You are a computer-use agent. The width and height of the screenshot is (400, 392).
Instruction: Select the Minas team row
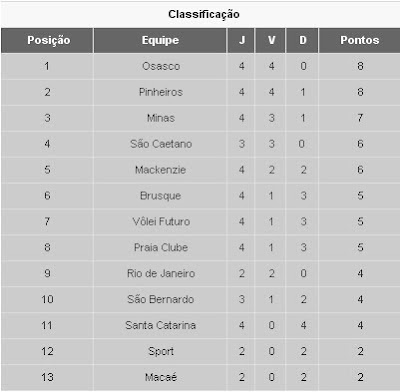(201, 118)
